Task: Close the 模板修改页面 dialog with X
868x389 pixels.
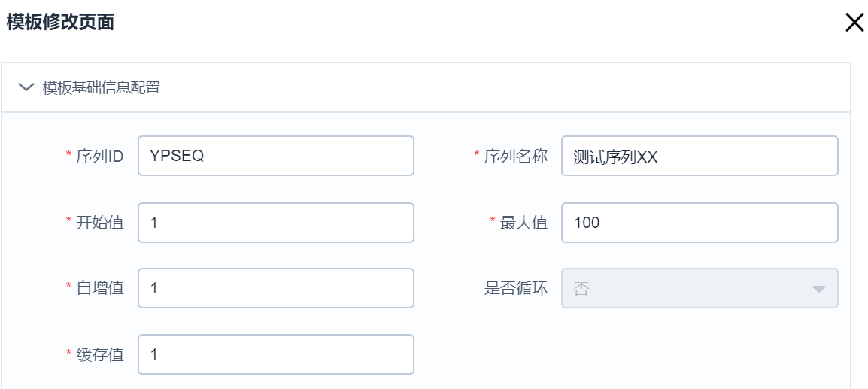Action: pos(854,23)
